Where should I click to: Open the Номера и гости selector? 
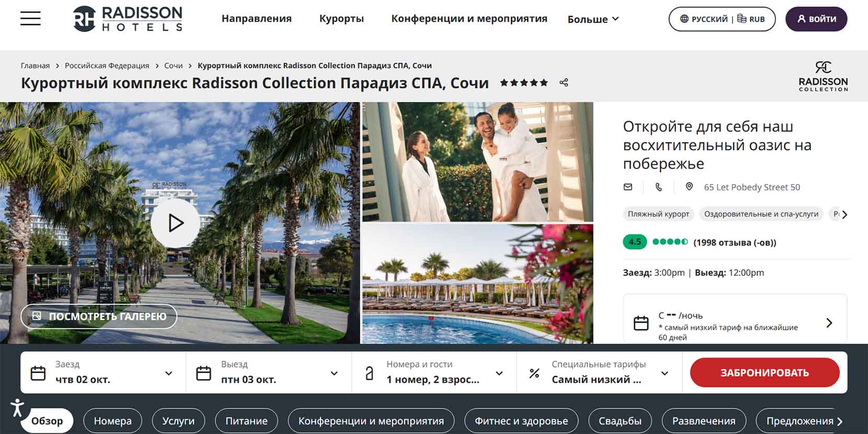(x=434, y=372)
